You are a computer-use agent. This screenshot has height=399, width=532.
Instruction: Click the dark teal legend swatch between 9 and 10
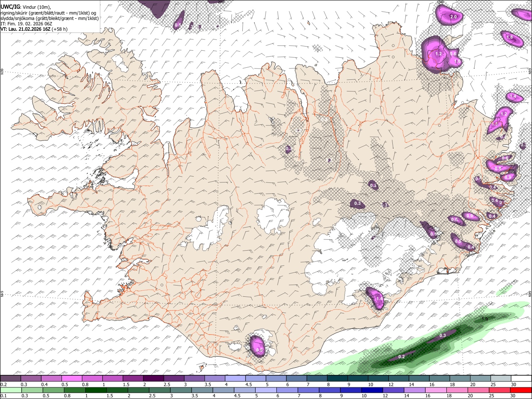click(x=357, y=378)
